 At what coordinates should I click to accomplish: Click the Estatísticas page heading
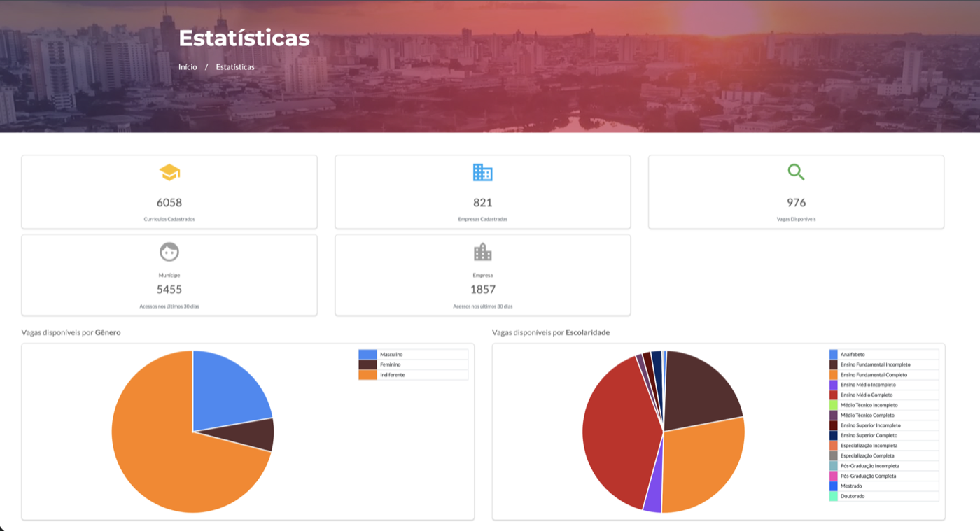(244, 38)
